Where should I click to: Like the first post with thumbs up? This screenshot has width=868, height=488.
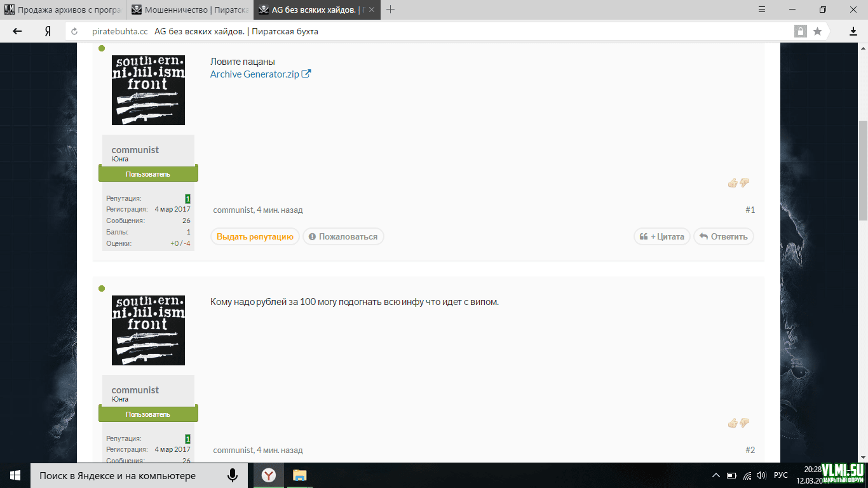pyautogui.click(x=733, y=183)
